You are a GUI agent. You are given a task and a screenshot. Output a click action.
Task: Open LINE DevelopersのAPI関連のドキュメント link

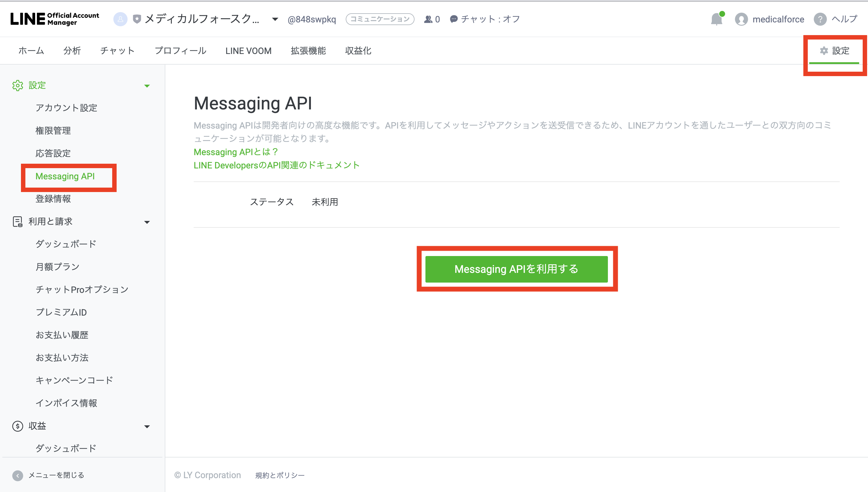tap(276, 165)
